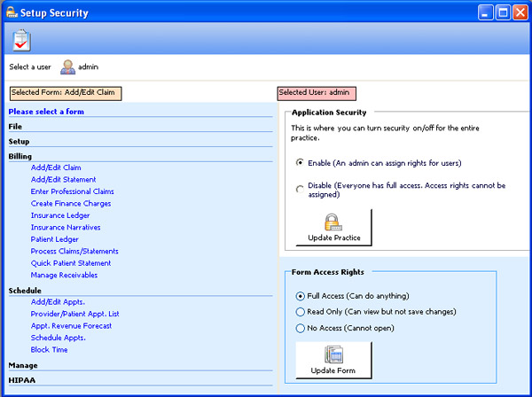The image size is (532, 397).
Task: Collapse the Billing category
Action: pyautogui.click(x=20, y=156)
